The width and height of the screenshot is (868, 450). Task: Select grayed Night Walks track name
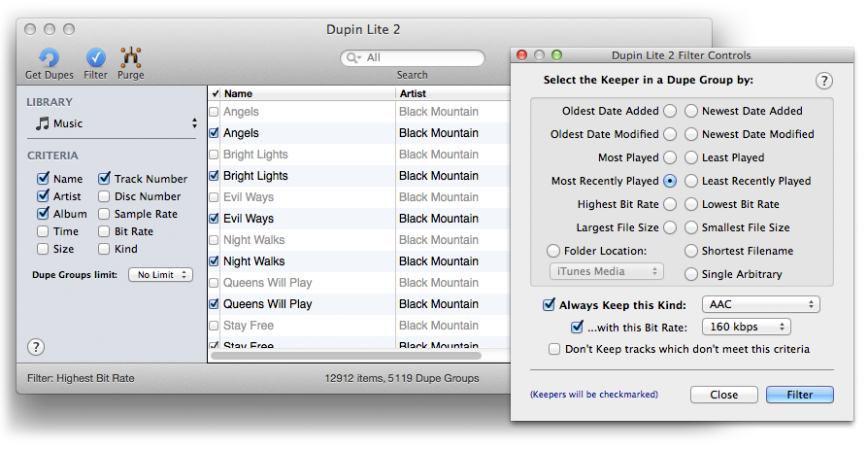click(x=253, y=240)
